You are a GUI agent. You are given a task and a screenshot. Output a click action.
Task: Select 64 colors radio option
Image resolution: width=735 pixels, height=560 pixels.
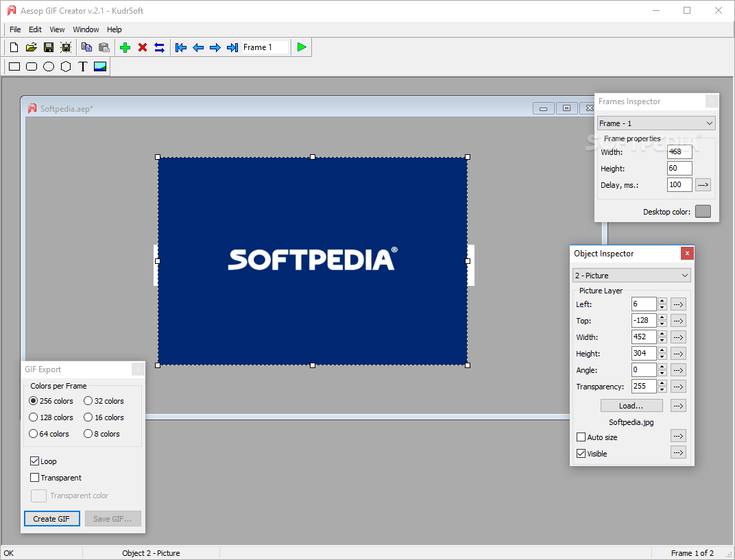click(49, 434)
